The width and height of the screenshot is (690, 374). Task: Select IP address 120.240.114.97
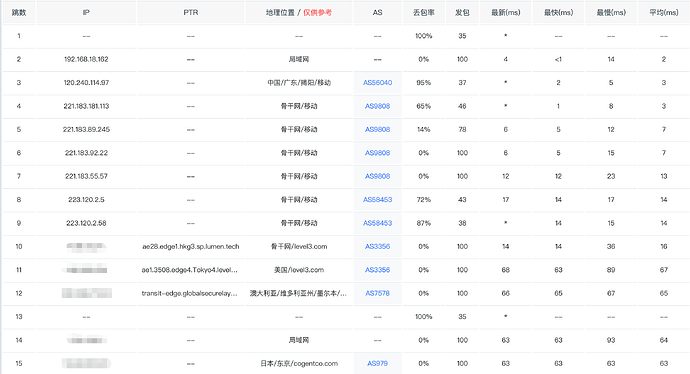tap(86, 83)
